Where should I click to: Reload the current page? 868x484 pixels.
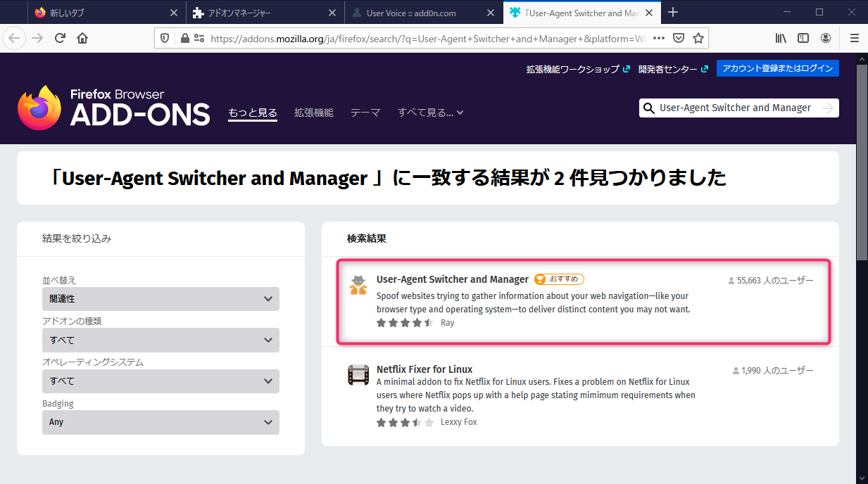tap(61, 38)
